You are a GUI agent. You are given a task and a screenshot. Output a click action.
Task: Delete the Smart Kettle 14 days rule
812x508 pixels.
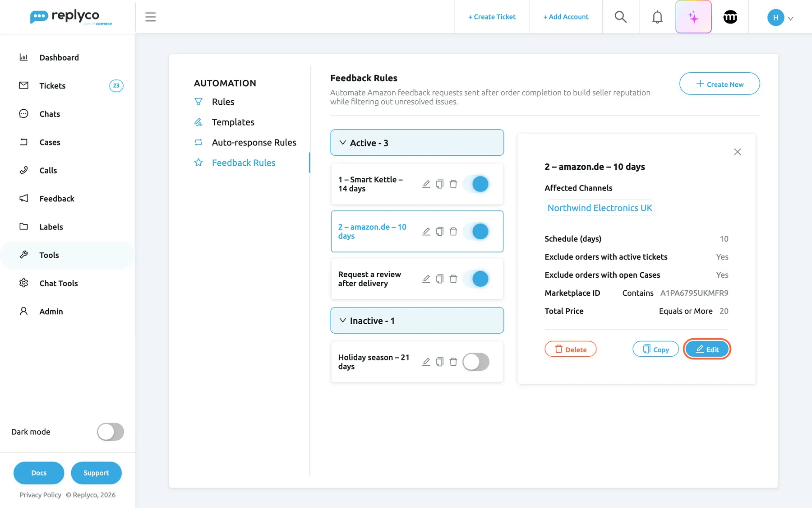click(x=453, y=184)
